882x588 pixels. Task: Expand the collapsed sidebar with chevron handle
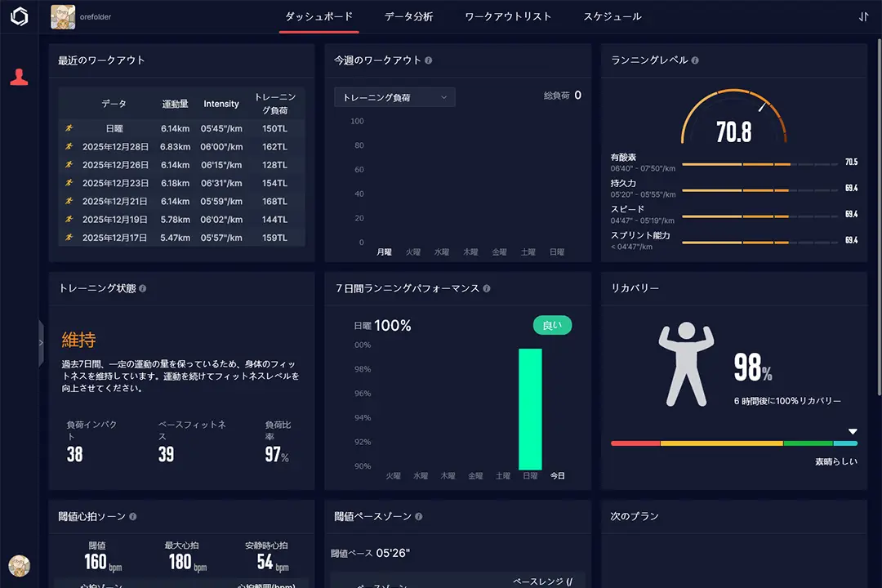(x=41, y=343)
